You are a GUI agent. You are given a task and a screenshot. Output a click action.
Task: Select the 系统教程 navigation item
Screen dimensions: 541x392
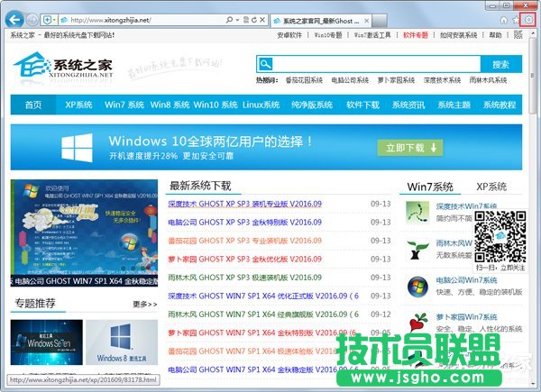(500, 105)
